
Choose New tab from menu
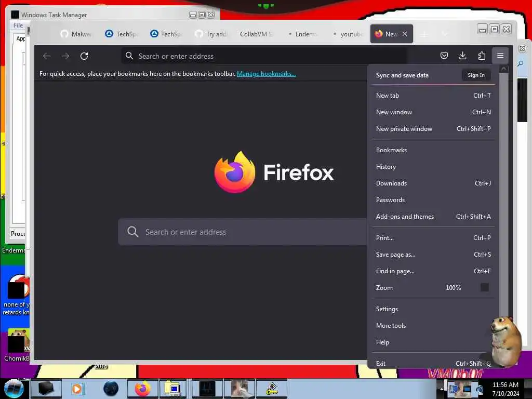click(x=433, y=96)
